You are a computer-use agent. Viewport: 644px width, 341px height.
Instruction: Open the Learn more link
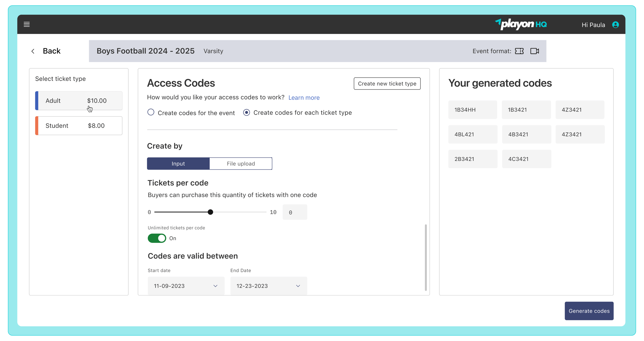[304, 98]
